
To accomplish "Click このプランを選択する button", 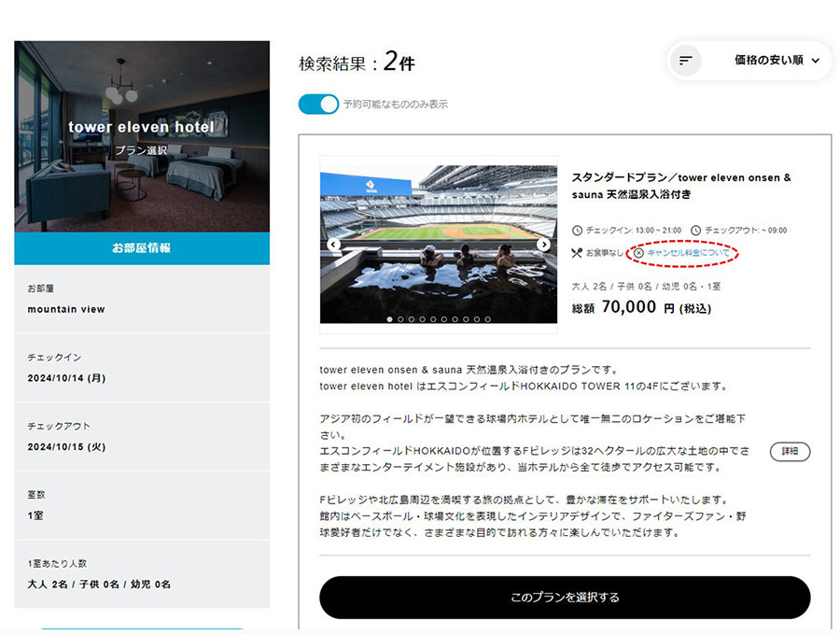I will tap(565, 597).
